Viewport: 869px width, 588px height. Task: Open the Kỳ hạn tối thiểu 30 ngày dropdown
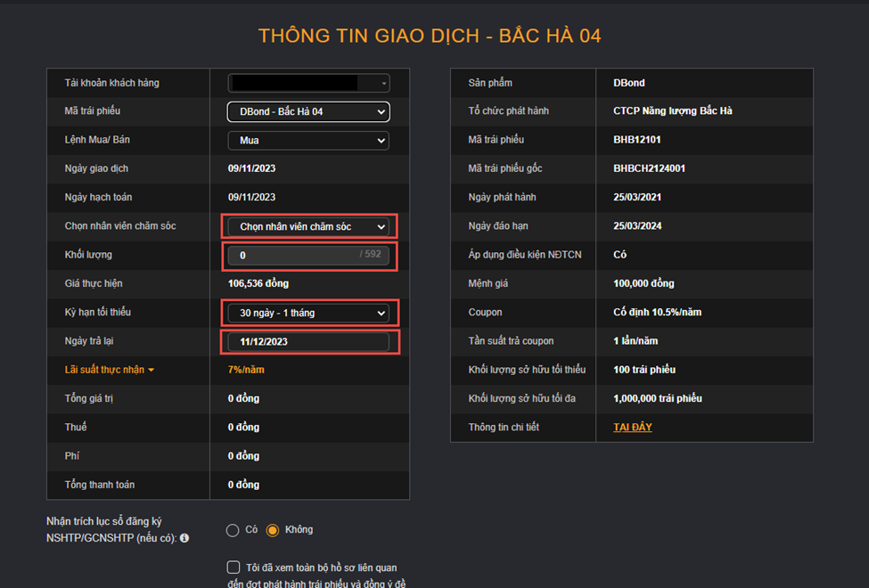pos(308,313)
